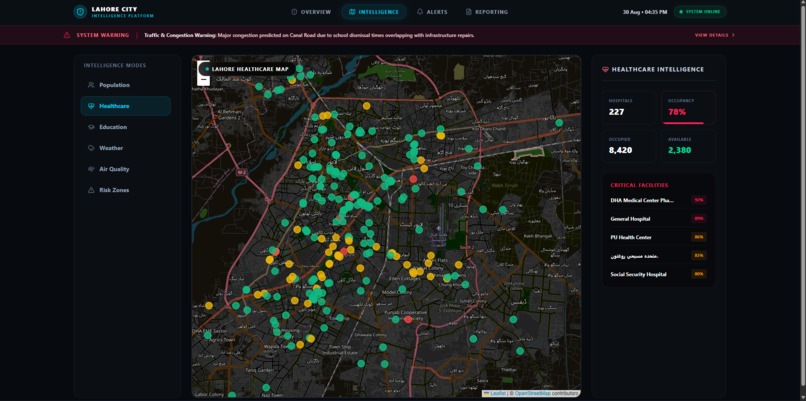
Task: Open the Intelligence tab
Action: (x=374, y=12)
